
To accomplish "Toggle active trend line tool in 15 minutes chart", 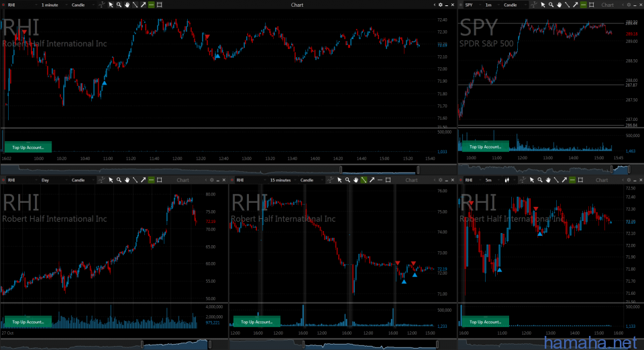I will click(x=364, y=180).
